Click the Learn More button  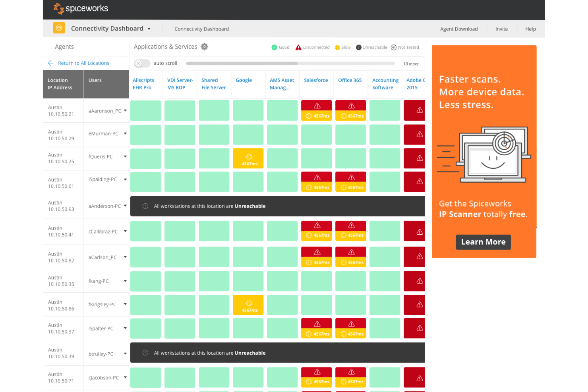pos(483,242)
